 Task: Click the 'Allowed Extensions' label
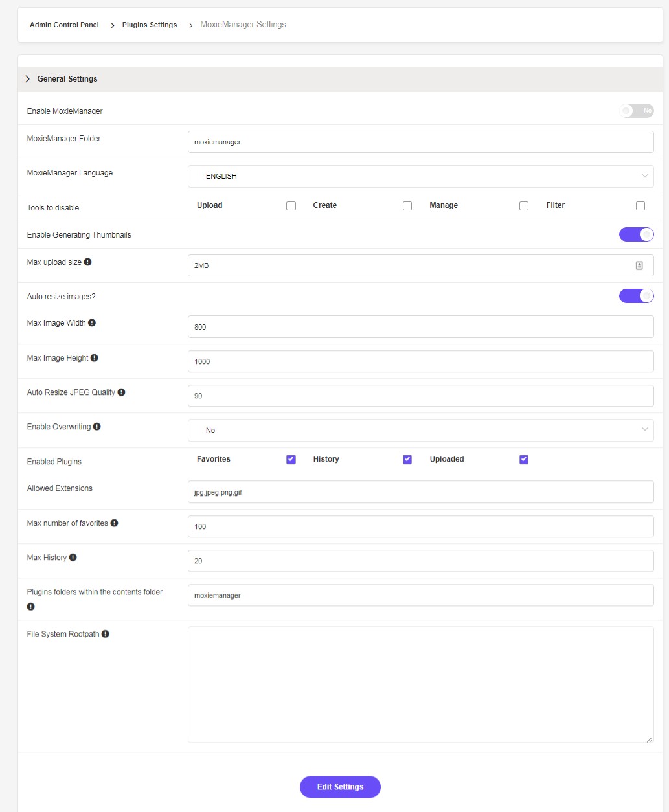[x=60, y=488]
